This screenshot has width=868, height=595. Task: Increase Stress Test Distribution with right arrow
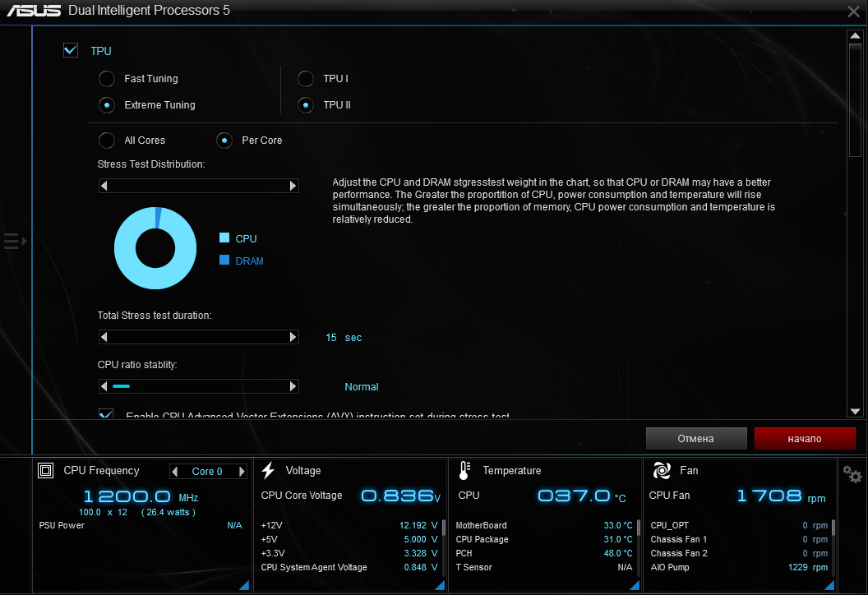293,186
